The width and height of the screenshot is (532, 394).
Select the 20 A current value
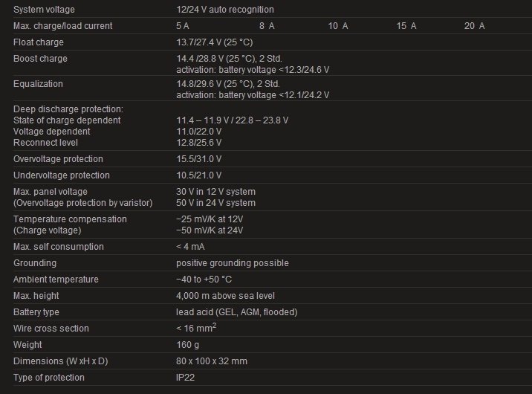click(474, 26)
